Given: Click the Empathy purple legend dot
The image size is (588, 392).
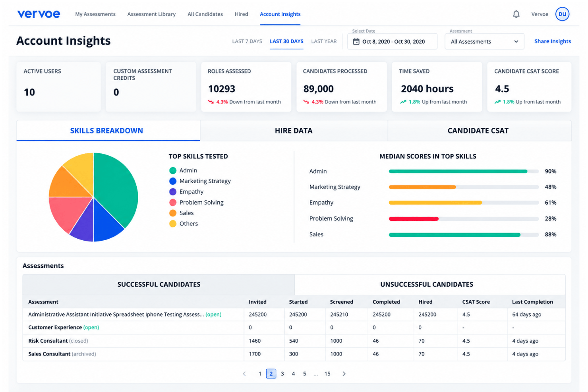Looking at the screenshot, I should pos(173,192).
